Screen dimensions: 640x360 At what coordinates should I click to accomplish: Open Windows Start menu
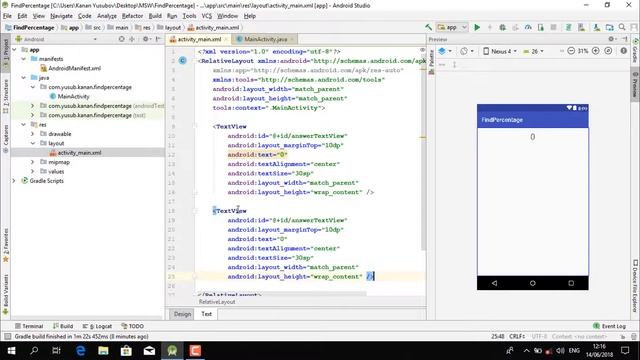pyautogui.click(x=11, y=351)
